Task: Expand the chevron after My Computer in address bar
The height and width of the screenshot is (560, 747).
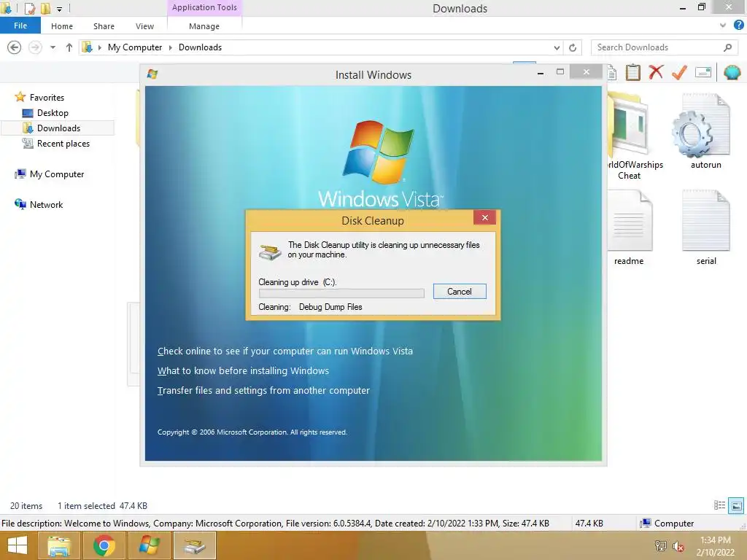Action: click(x=171, y=47)
